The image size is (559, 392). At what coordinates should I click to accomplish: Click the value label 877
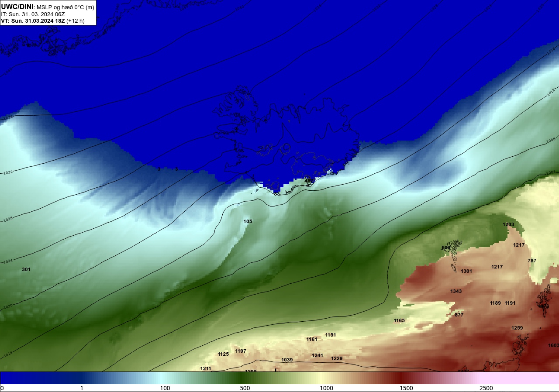(x=459, y=315)
